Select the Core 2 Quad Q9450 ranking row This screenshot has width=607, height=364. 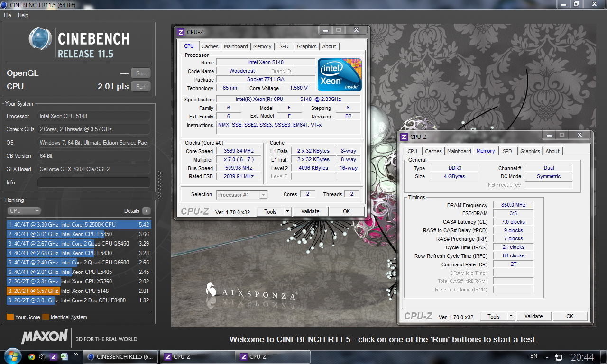pyautogui.click(x=79, y=244)
